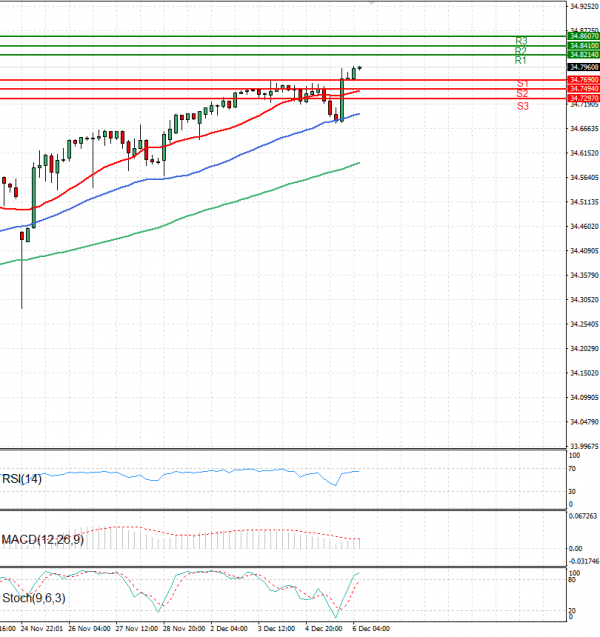The width and height of the screenshot is (600, 637).
Task: Click the S2 support line label
Action: click(x=523, y=94)
